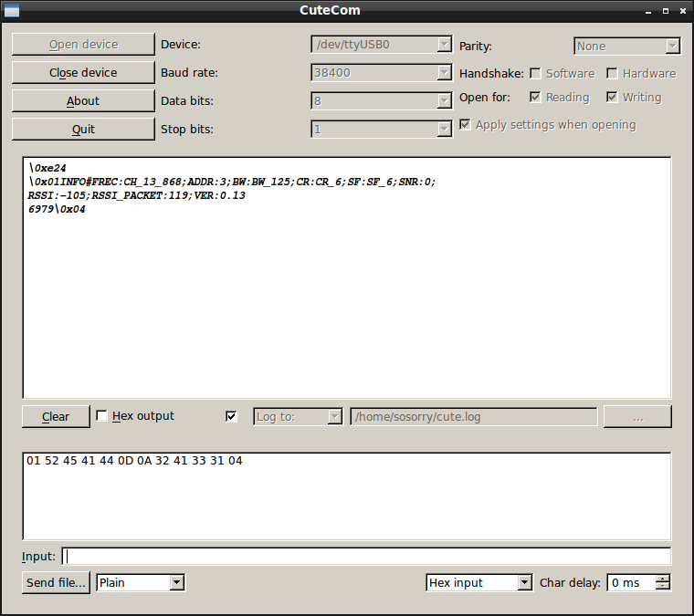Image resolution: width=694 pixels, height=616 pixels.
Task: Maximize the CuteCom window
Action: click(665, 11)
